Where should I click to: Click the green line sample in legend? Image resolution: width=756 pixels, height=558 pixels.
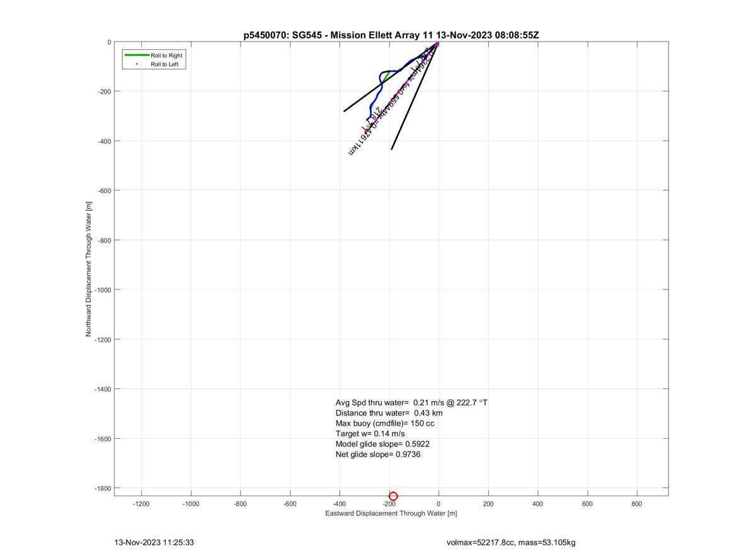137,55
